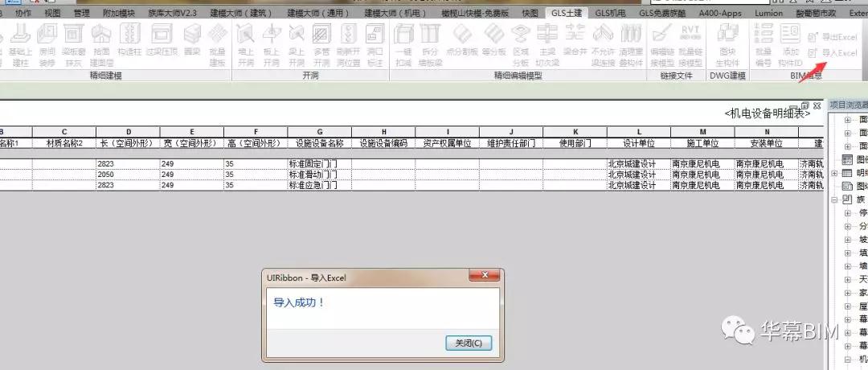Expand the 填 family tree node
The image size is (868, 370).
[848, 253]
